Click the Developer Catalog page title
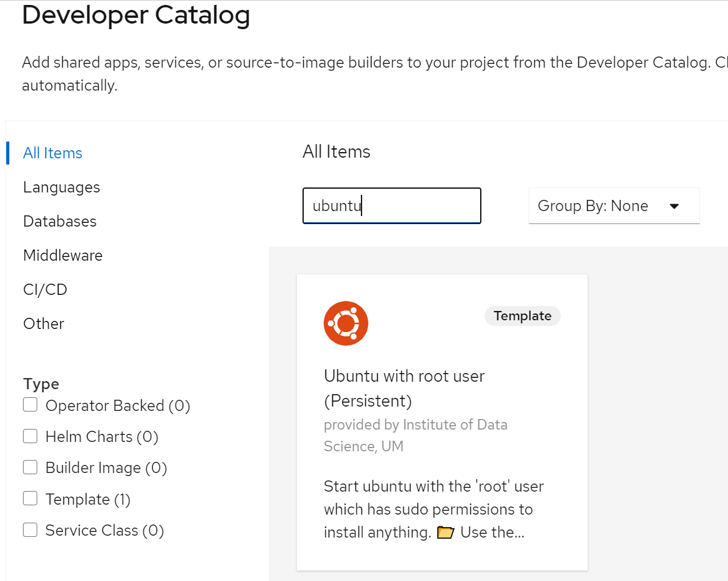This screenshot has width=728, height=581. [136, 15]
